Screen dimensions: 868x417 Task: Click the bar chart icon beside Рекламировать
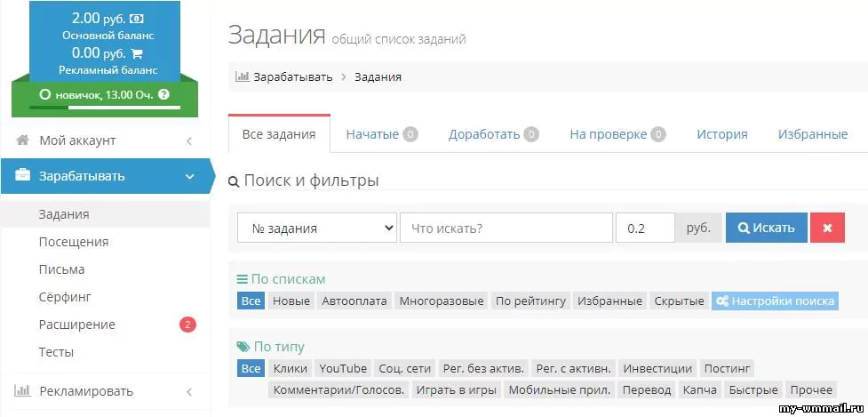[23, 391]
